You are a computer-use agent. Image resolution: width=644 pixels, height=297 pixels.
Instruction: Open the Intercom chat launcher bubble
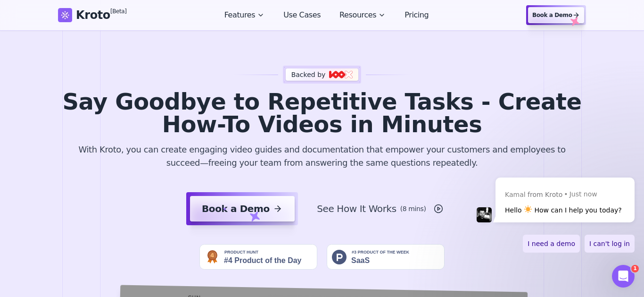pyautogui.click(x=623, y=276)
